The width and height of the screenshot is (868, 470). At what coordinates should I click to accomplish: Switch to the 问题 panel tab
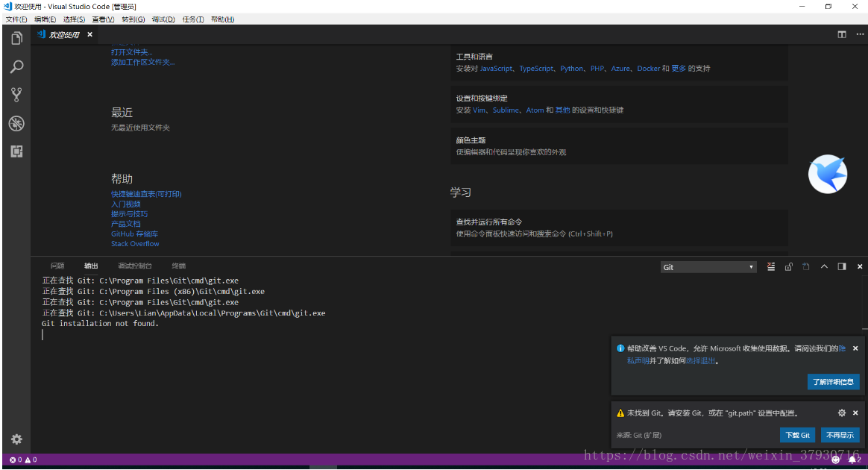[x=57, y=266]
